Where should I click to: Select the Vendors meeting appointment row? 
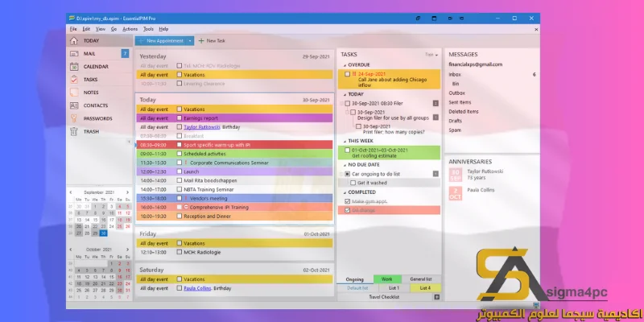[x=234, y=198]
